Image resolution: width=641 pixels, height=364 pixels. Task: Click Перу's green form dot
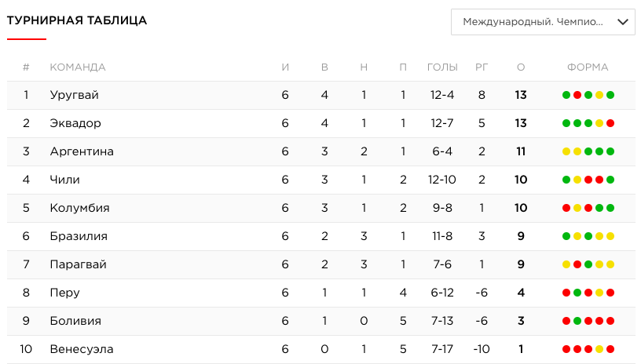point(577,293)
